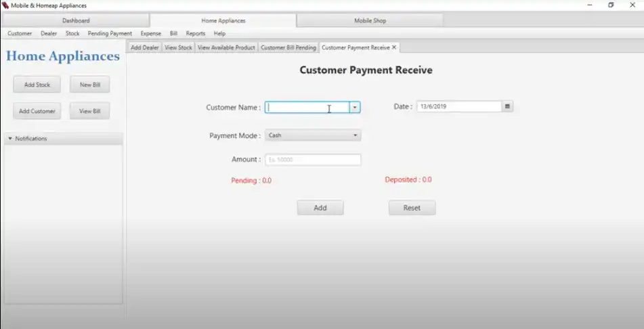
Task: Click into the Date text field
Action: click(458, 107)
